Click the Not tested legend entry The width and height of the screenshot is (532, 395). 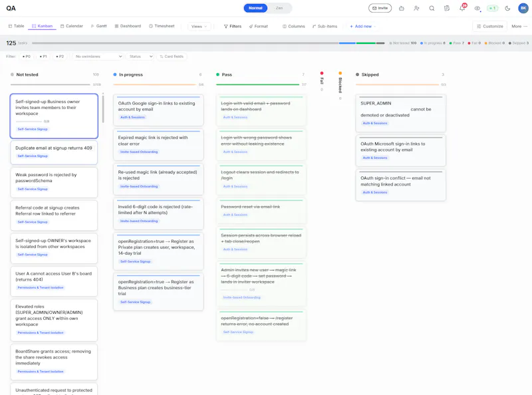pyautogui.click(x=403, y=43)
